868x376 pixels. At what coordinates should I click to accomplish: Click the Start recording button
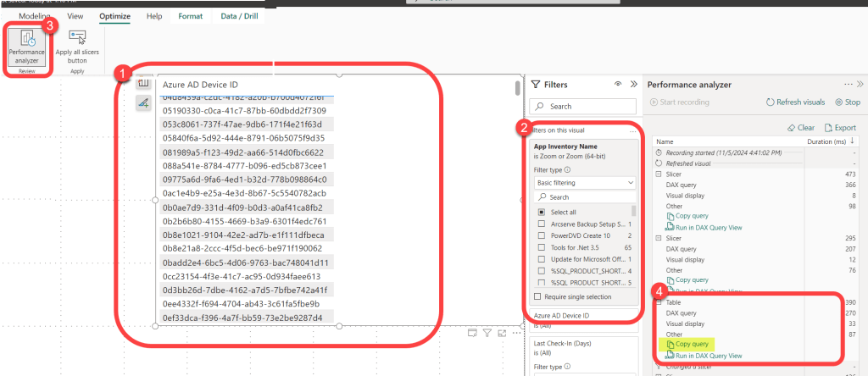coord(680,102)
